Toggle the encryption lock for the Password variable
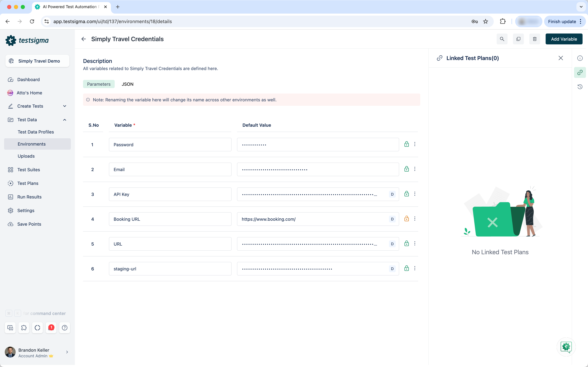 click(406, 144)
